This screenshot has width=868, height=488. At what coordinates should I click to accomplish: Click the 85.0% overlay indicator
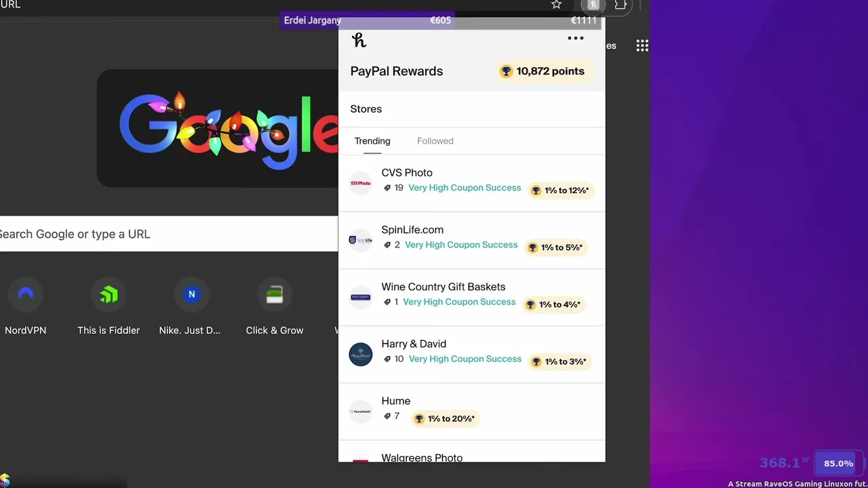point(838,464)
